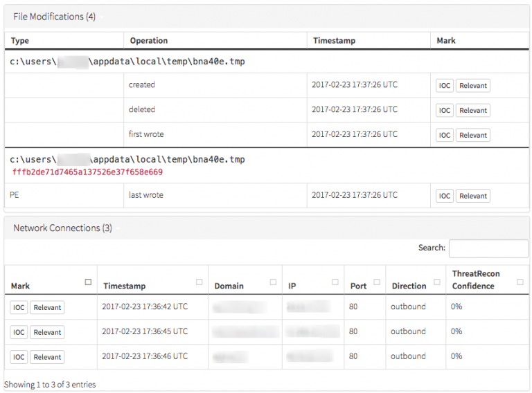
Task: Collapse the File Modifications (4) section
Action: click(x=54, y=17)
